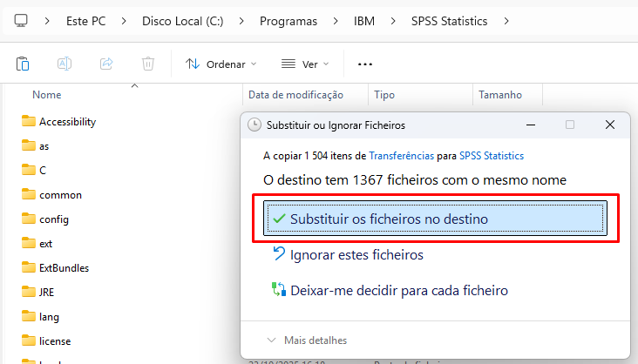This screenshot has height=364, width=638.
Task: Navigate to IBM in the breadcrumb
Action: (366, 21)
